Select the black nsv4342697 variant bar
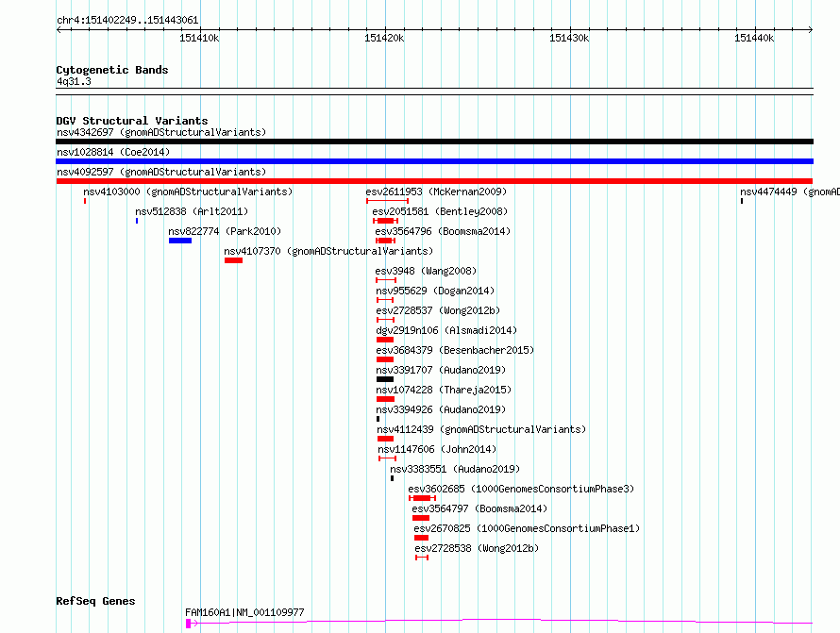Image resolution: width=840 pixels, height=633 pixels. point(434,142)
